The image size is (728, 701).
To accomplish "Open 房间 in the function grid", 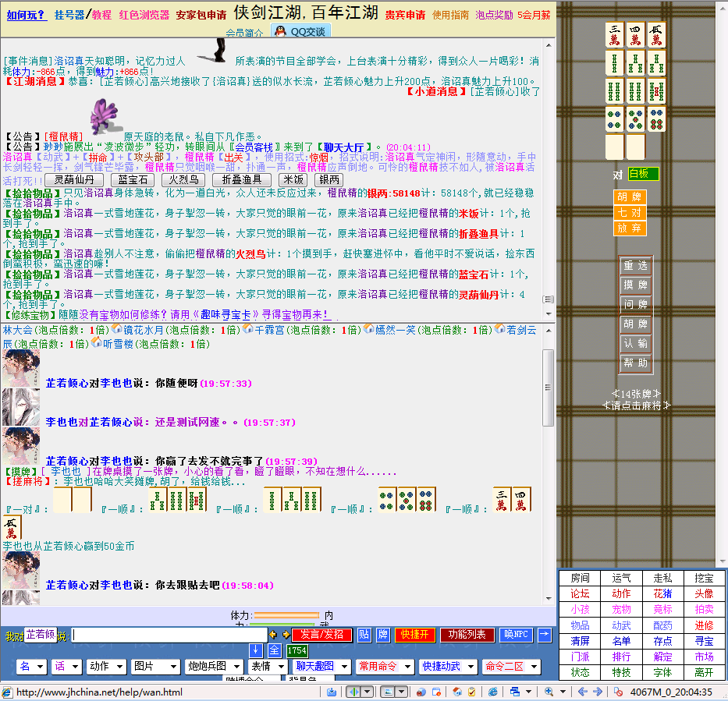I will pyautogui.click(x=580, y=578).
